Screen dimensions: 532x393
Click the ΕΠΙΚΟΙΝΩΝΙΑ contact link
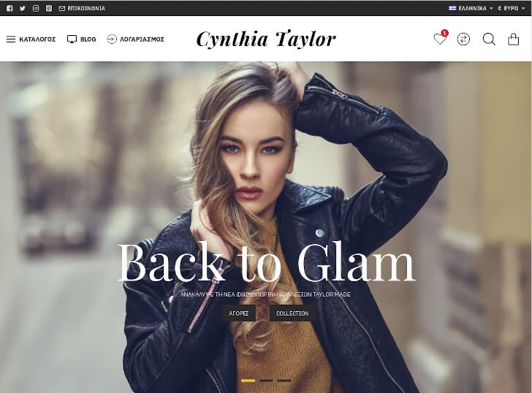[x=82, y=9]
